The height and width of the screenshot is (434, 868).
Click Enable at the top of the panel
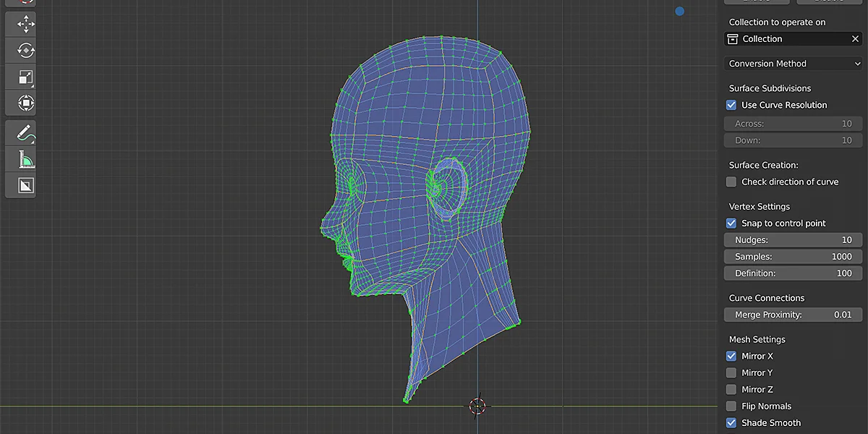coord(756,1)
